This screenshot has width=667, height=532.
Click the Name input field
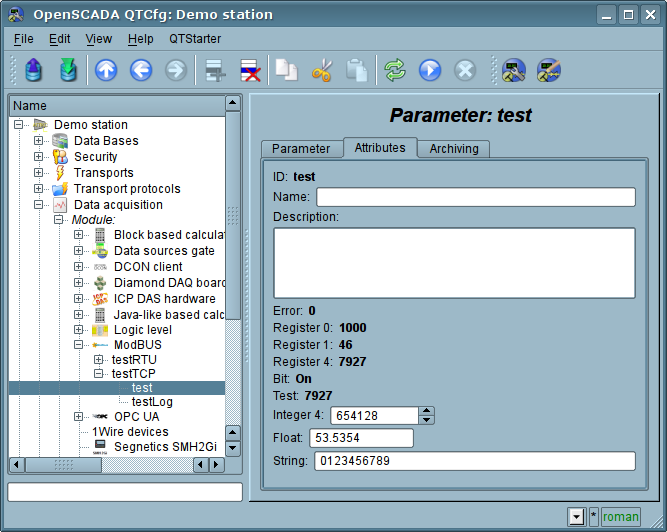475,197
